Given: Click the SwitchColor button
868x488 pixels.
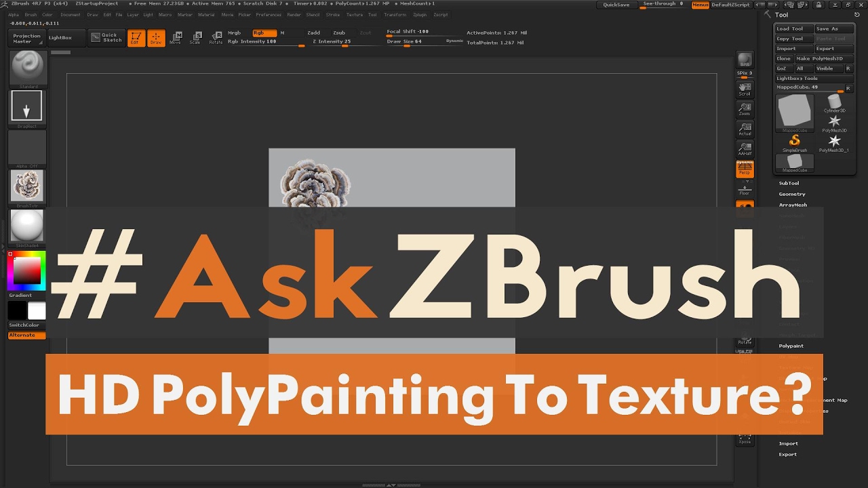Looking at the screenshot, I should point(27,325).
